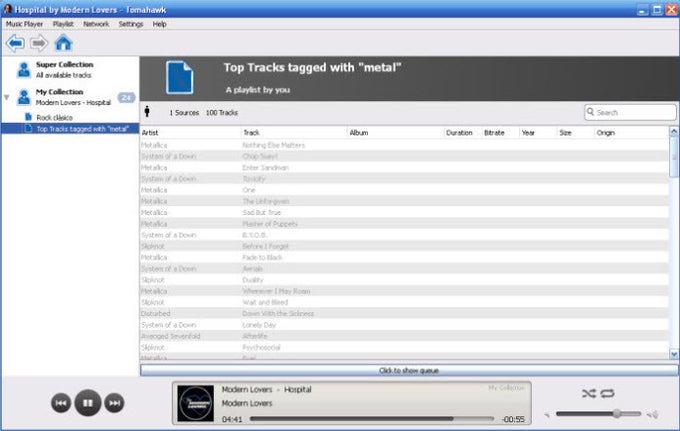Sort by the Bitrate column header
Viewport: 680px width, 431px height.
500,133
